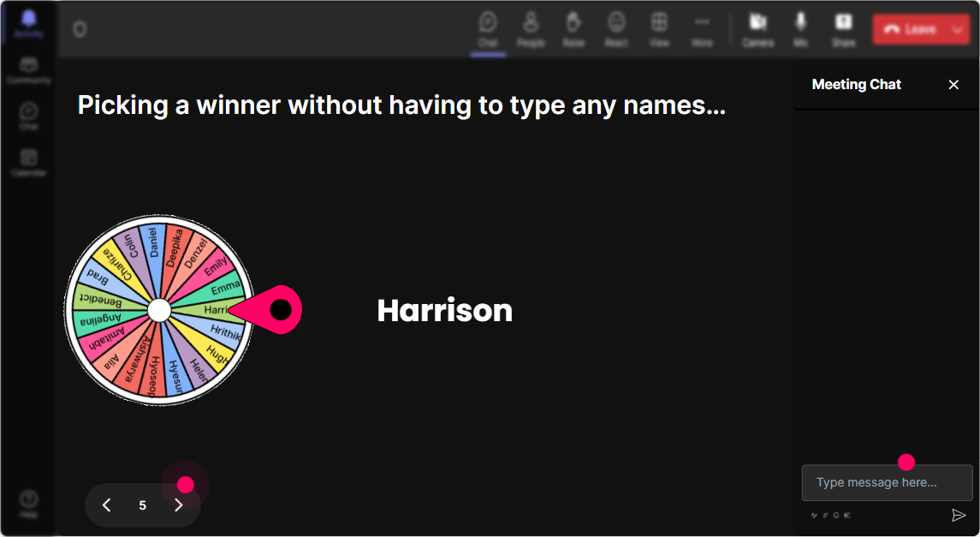The width and height of the screenshot is (980, 537).
Task: Go to the next slide
Action: click(x=179, y=505)
